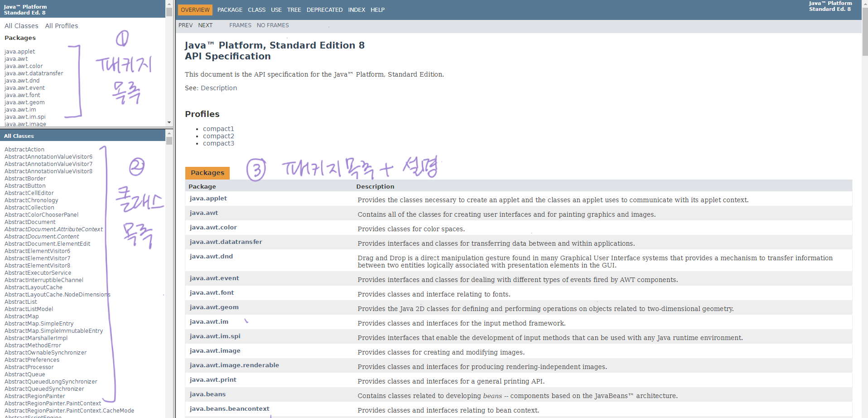Viewport: 868px width, 418px height.
Task: Open the AbstractCollection class
Action: click(29, 208)
